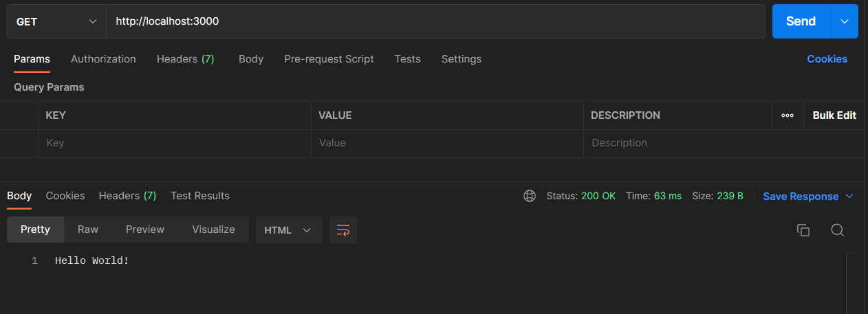Click the wrap lines icon
This screenshot has width=868, height=314.
[343, 230]
